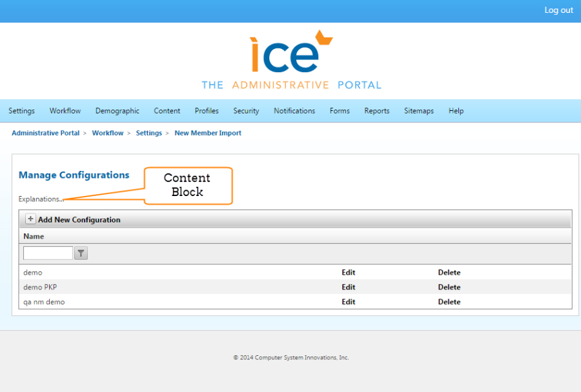Click the filter funnel icon under Name

pyautogui.click(x=81, y=253)
